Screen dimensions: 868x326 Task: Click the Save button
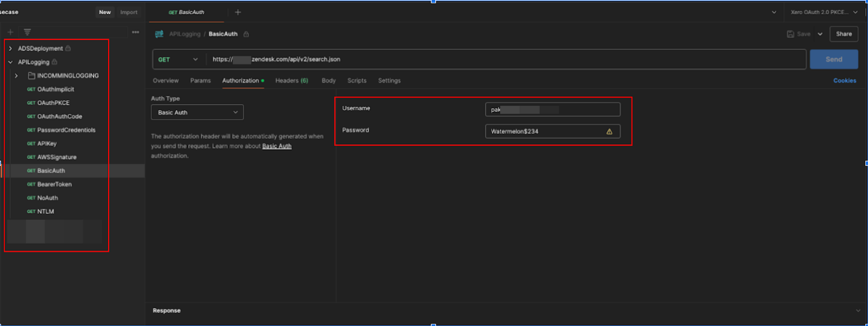pos(799,34)
